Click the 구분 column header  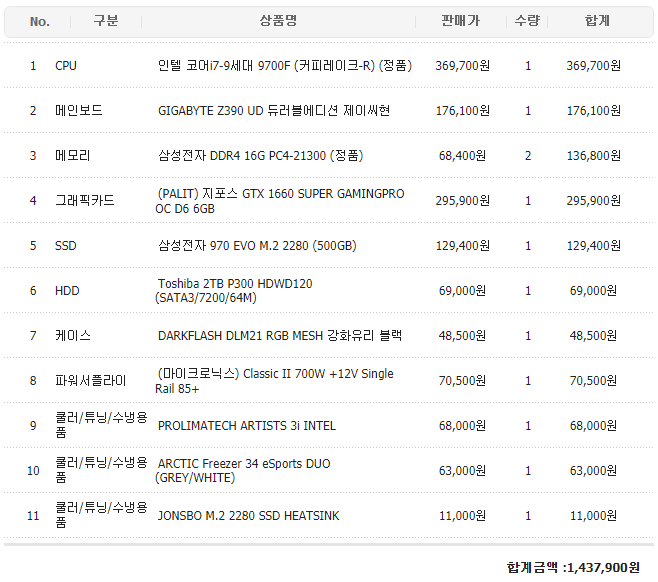pyautogui.click(x=106, y=21)
